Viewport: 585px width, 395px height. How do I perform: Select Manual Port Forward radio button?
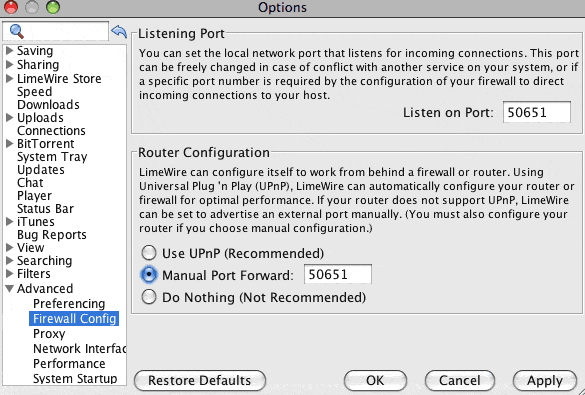click(149, 275)
